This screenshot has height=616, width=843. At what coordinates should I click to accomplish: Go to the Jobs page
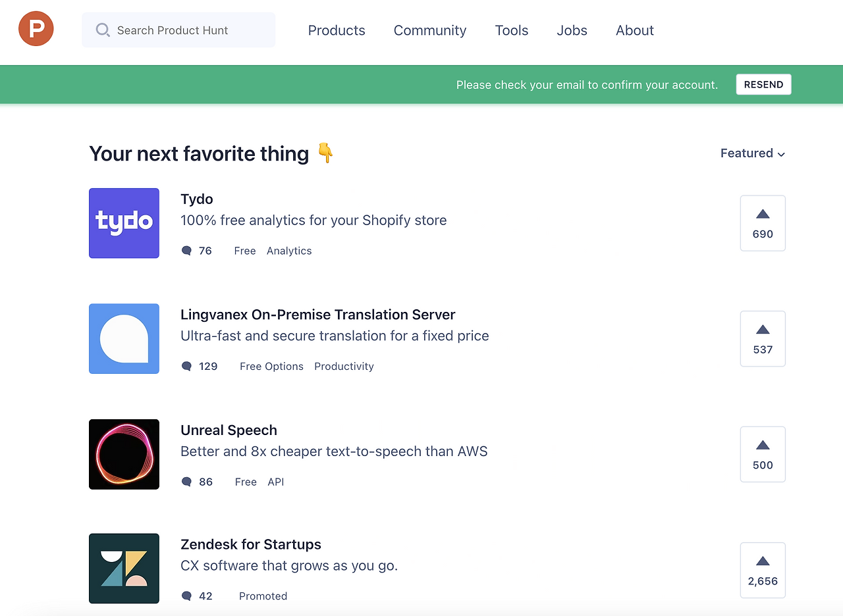[572, 30]
